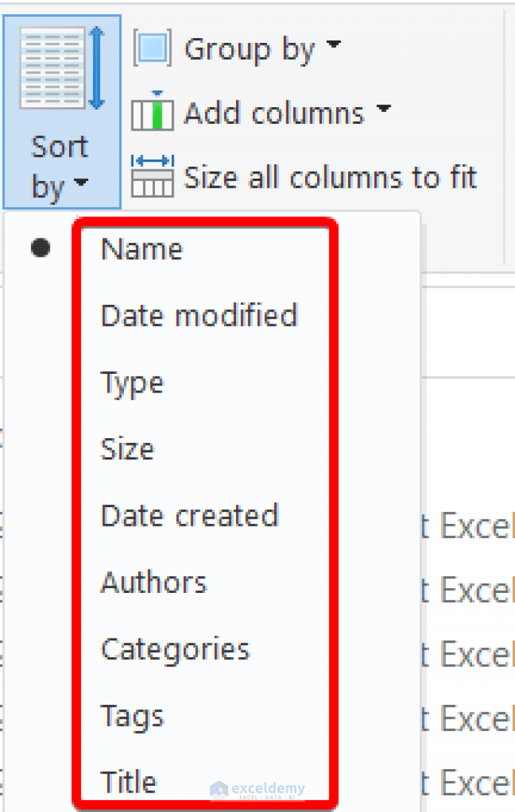Select the radio bullet next to Name
The width and height of the screenshot is (515, 812).
click(40, 248)
